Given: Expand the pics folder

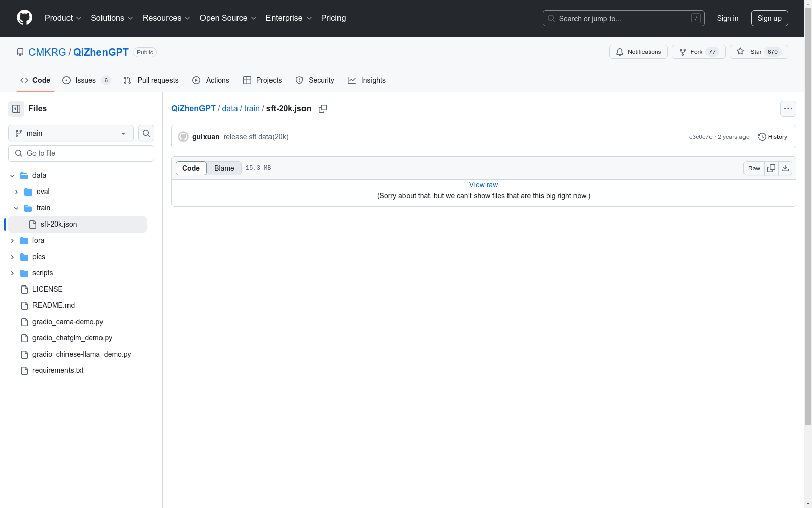Looking at the screenshot, I should tap(12, 257).
